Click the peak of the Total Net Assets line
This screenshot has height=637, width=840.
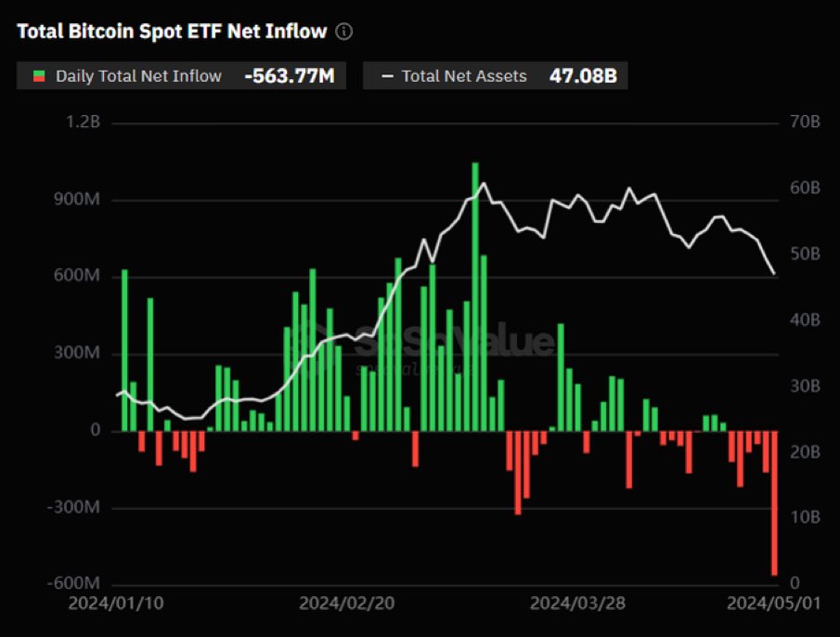click(x=482, y=185)
